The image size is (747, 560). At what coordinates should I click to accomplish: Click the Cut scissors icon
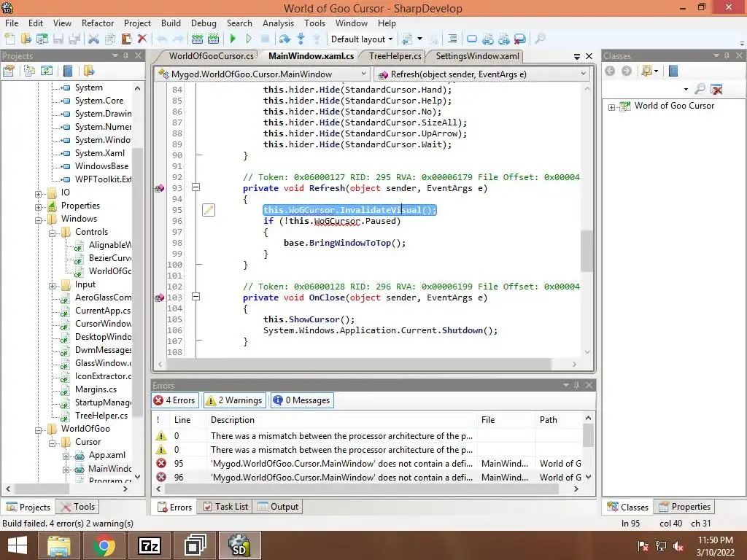tap(94, 39)
